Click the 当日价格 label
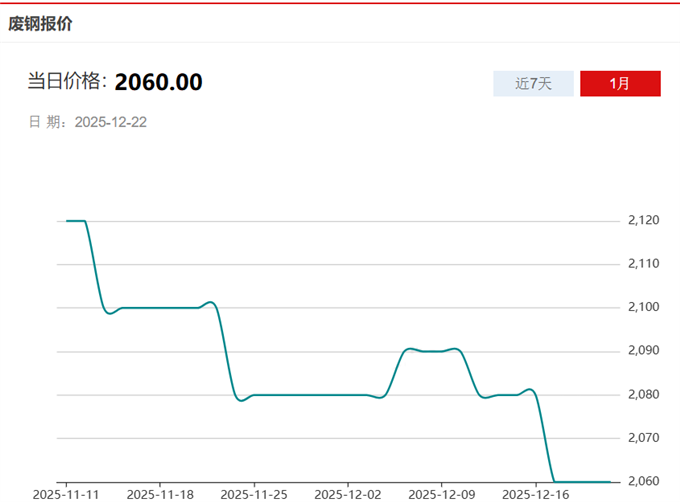 coord(65,82)
